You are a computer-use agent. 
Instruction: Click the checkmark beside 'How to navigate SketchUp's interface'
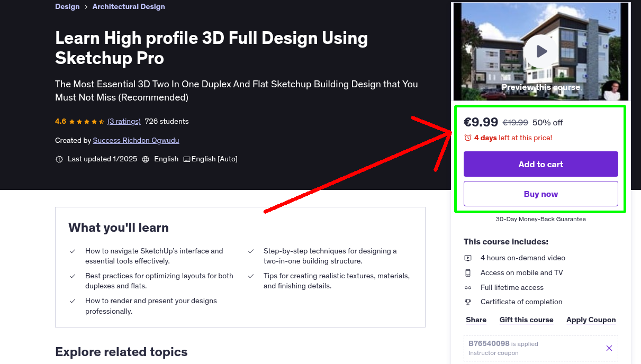(73, 251)
